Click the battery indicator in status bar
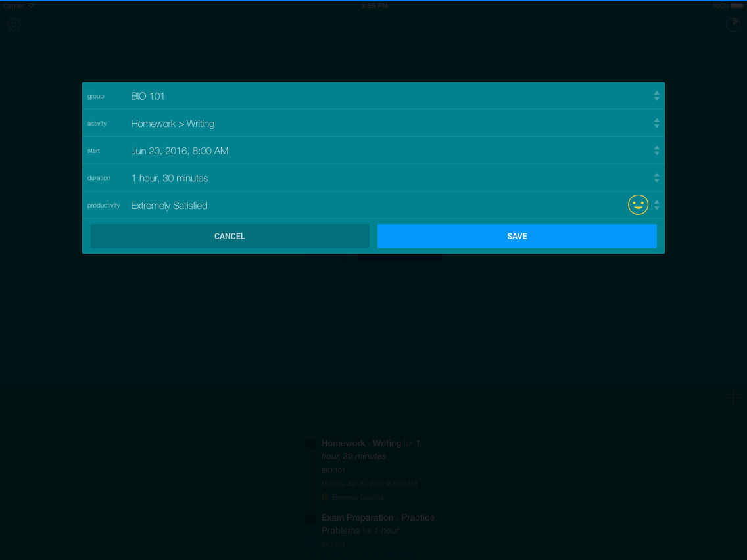 click(x=737, y=6)
